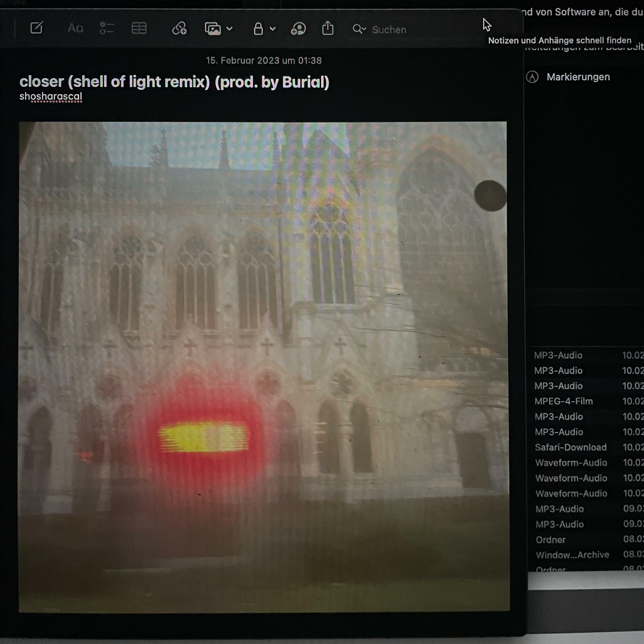The width and height of the screenshot is (644, 644).
Task: Insert a checklist using the checklist icon
Action: coord(107,28)
